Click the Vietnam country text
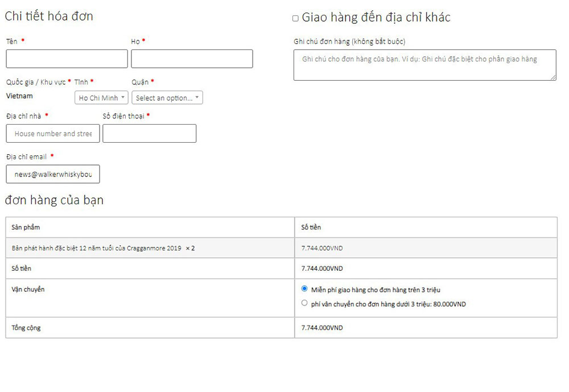This screenshot has height=392, width=569. point(19,96)
